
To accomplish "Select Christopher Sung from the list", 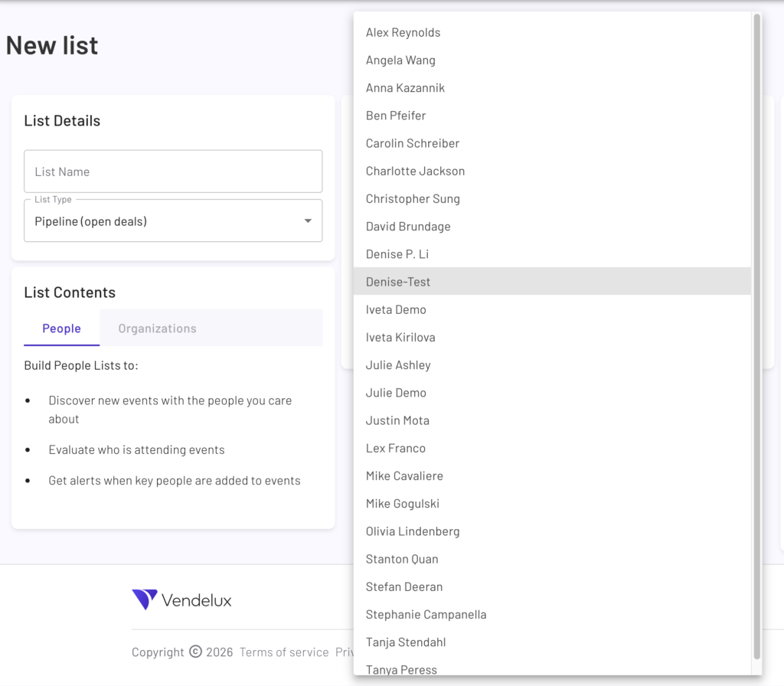I will click(x=413, y=199).
